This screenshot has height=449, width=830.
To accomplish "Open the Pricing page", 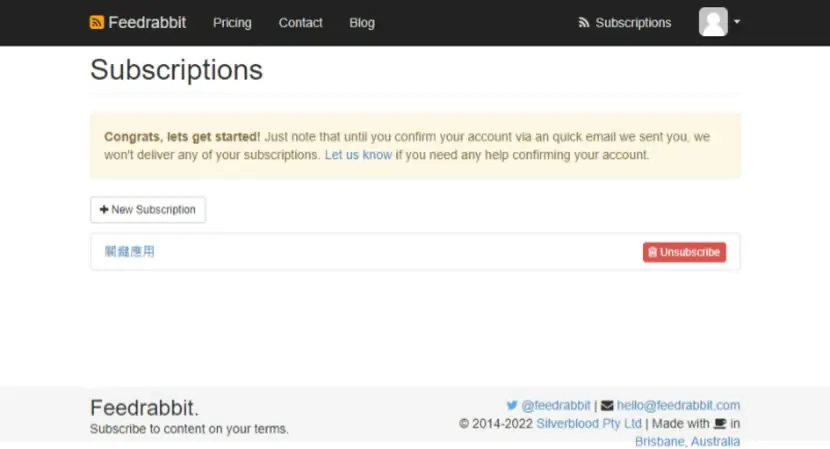I will [x=232, y=23].
